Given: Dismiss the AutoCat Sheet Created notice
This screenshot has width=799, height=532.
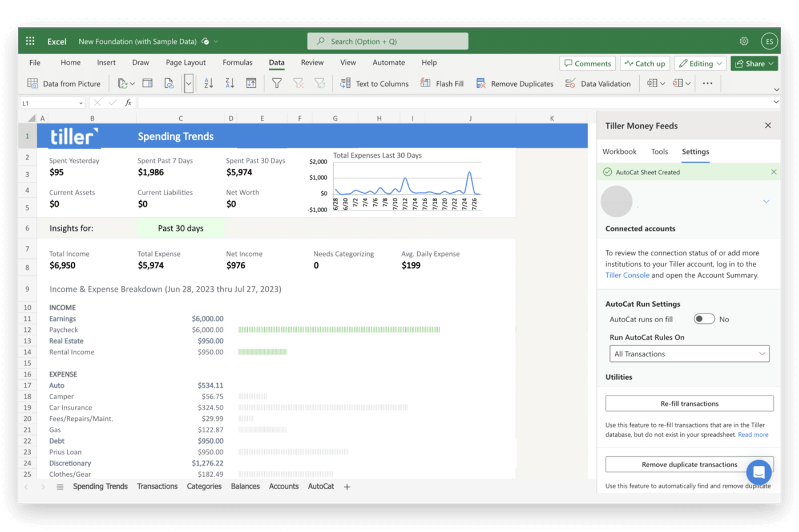Looking at the screenshot, I should [773, 172].
